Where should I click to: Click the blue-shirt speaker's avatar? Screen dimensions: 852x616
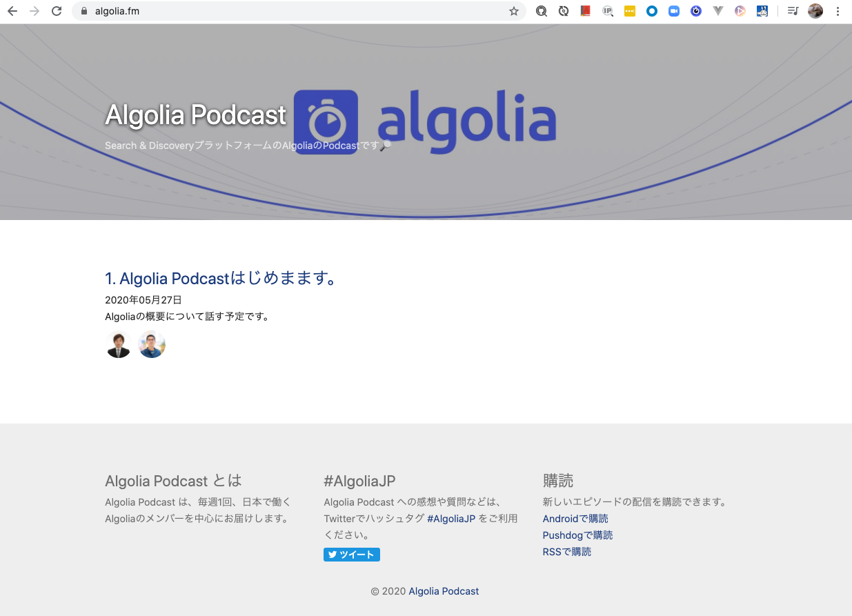(152, 344)
